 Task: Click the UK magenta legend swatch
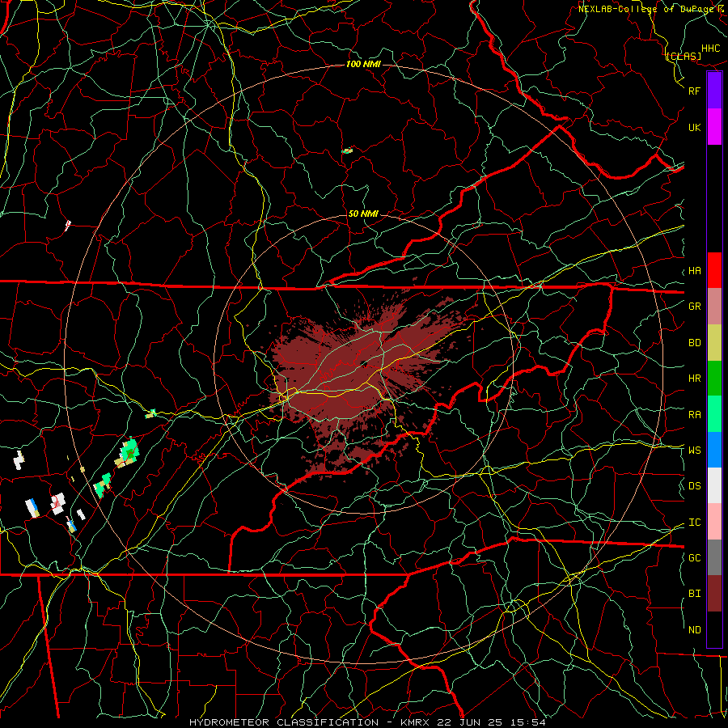[714, 127]
